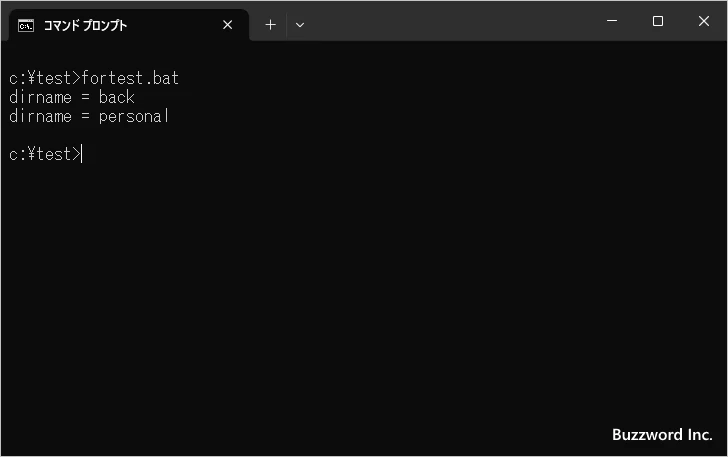
Task: Click the word "back" in the output
Action: (x=117, y=97)
